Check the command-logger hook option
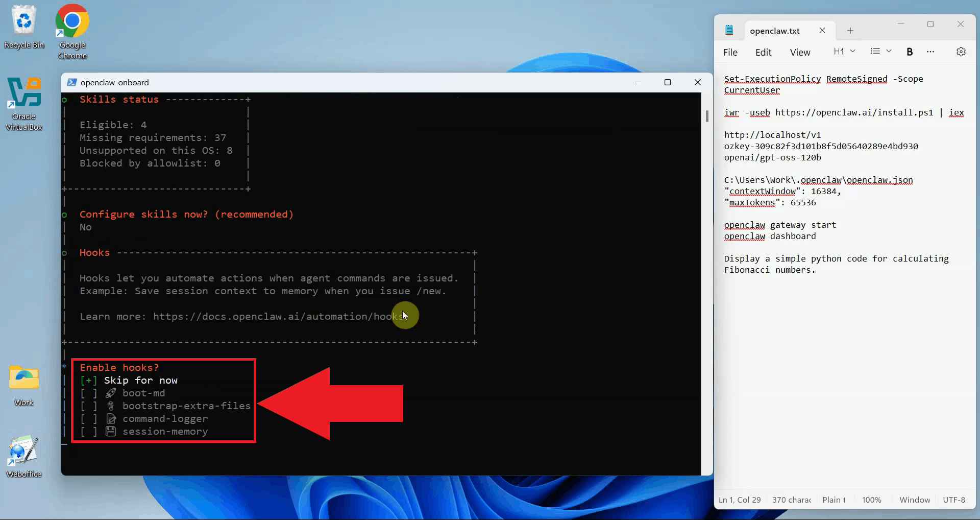The width and height of the screenshot is (980, 520). [88, 419]
